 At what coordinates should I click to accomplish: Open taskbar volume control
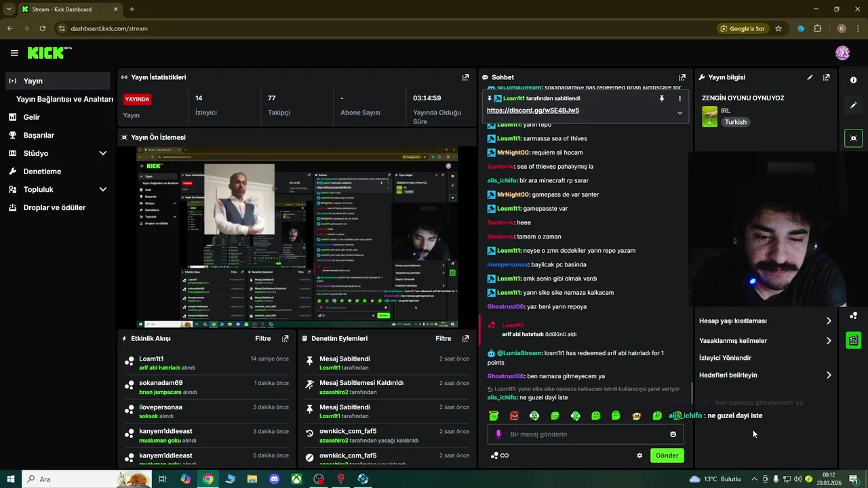(797, 479)
